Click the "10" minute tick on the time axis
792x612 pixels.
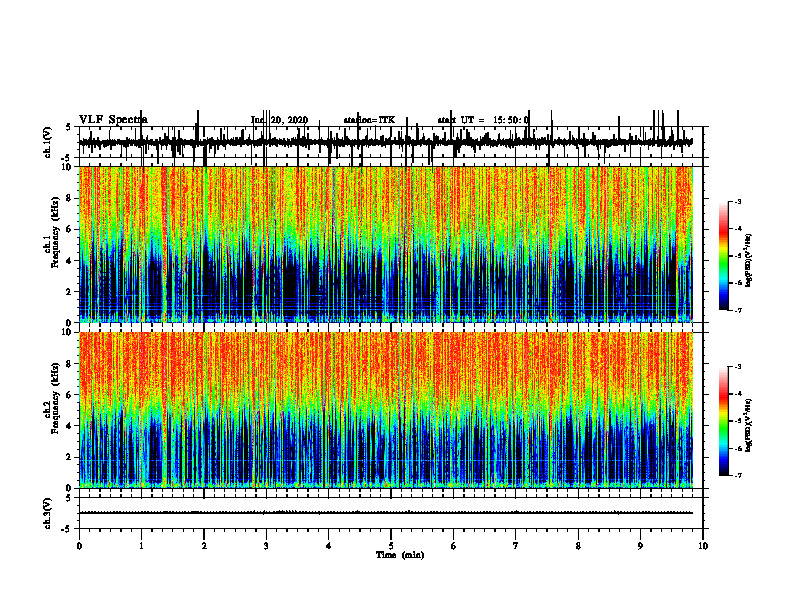click(x=703, y=546)
